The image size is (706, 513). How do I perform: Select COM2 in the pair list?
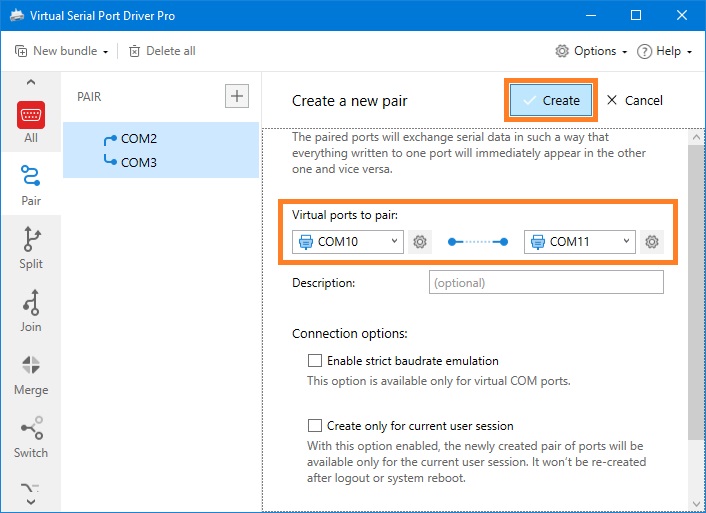coord(139,138)
